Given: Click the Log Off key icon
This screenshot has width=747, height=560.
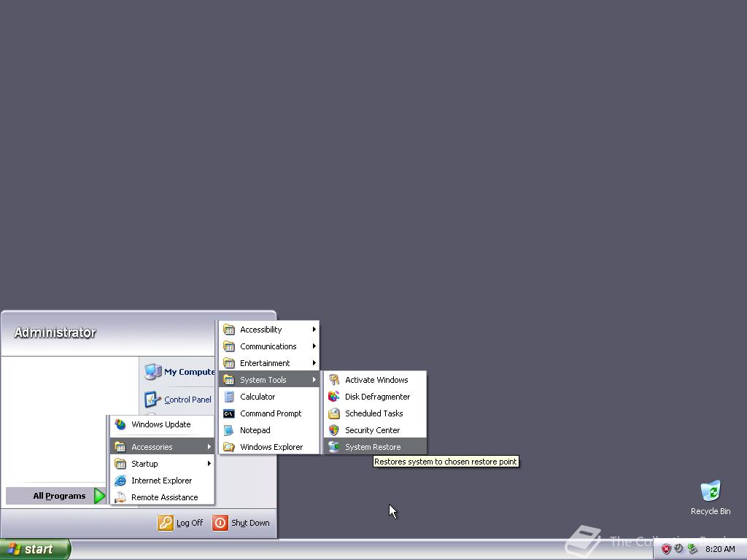Looking at the screenshot, I should pos(166,522).
